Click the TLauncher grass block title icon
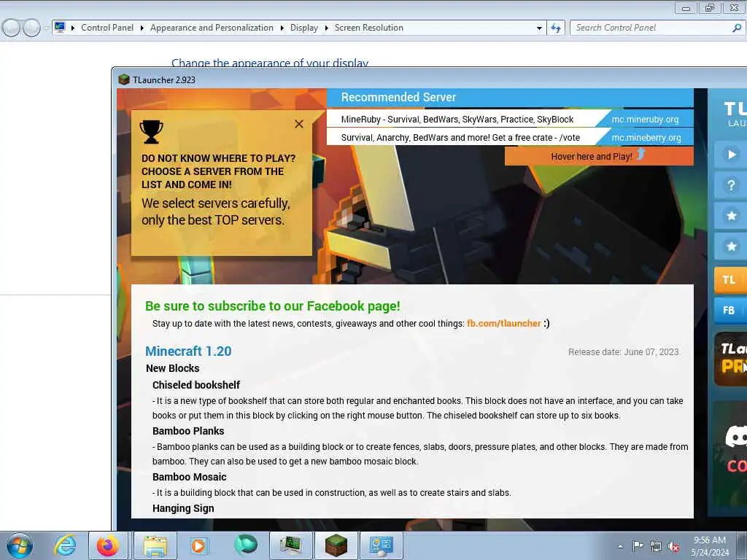Image resolution: width=747 pixels, height=560 pixels. point(124,79)
